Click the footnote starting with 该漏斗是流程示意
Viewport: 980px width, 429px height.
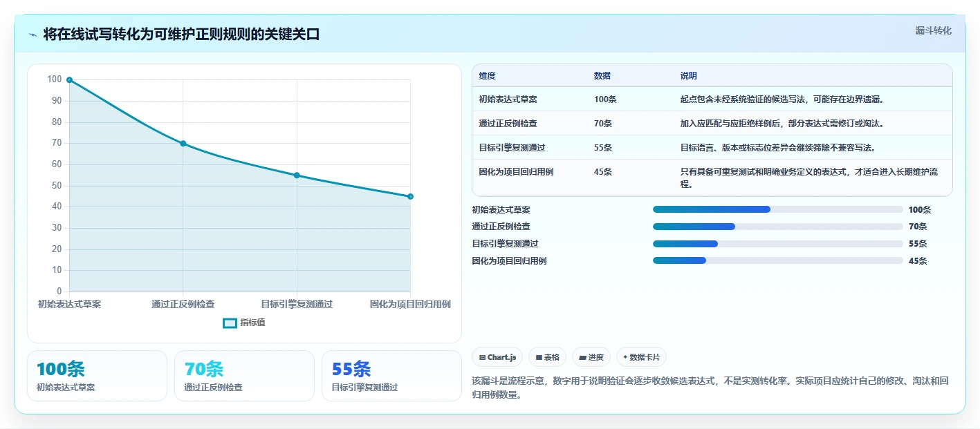[710, 388]
